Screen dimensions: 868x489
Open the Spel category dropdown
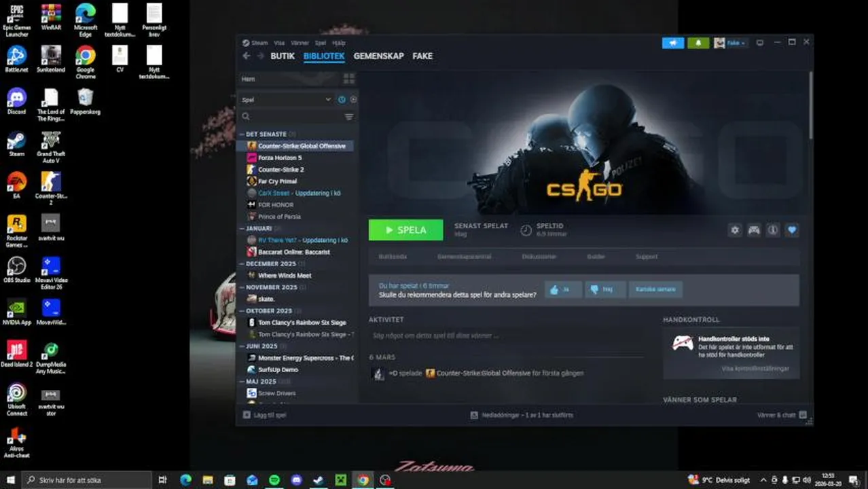click(x=287, y=99)
